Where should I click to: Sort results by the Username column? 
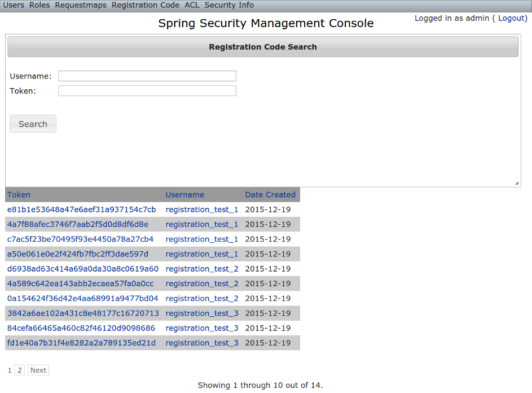[184, 194]
